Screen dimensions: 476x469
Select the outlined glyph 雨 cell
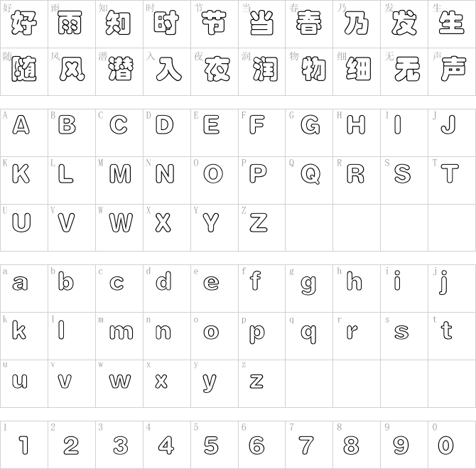click(72, 23)
